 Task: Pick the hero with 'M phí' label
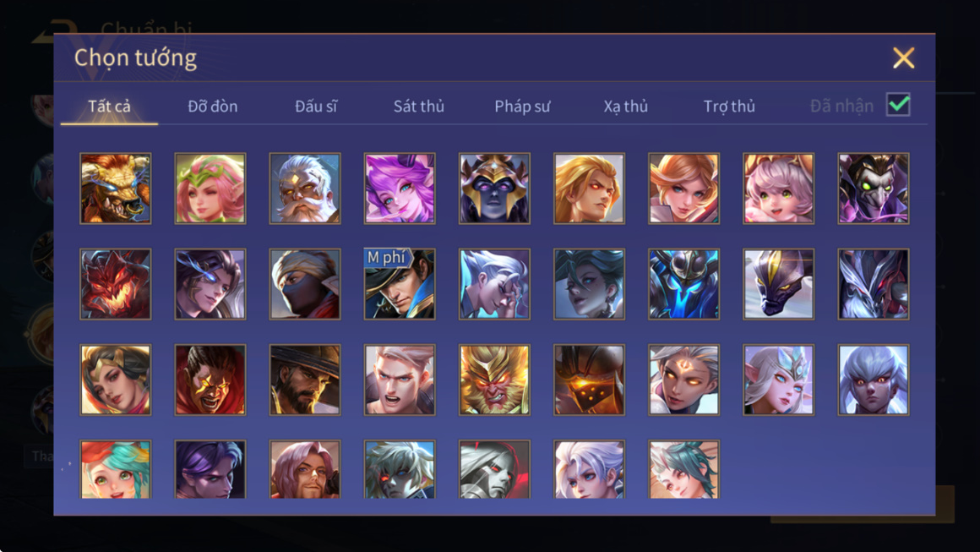click(400, 284)
